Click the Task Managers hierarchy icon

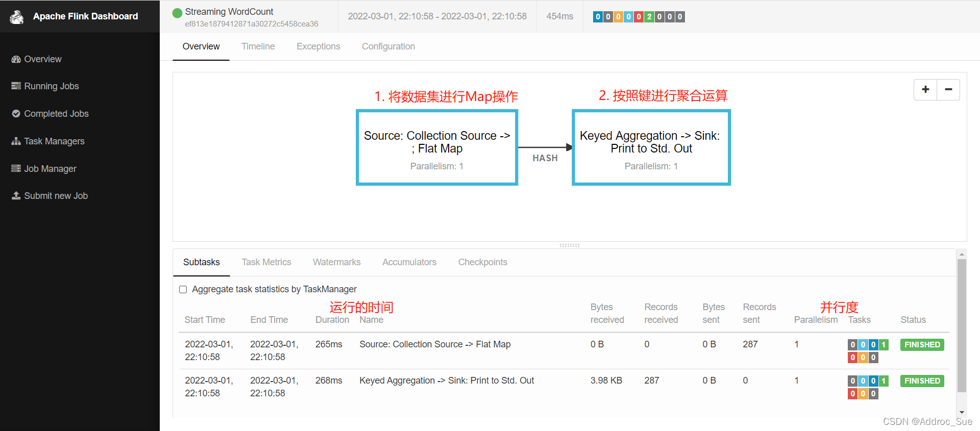click(16, 141)
